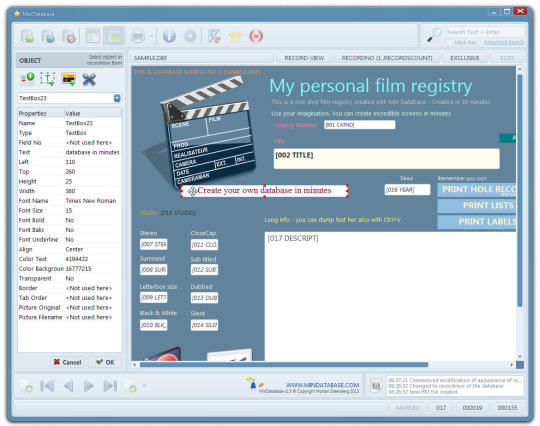540x426 pixels.
Task: Select the RECORD-VIEW tab
Action: click(x=304, y=58)
